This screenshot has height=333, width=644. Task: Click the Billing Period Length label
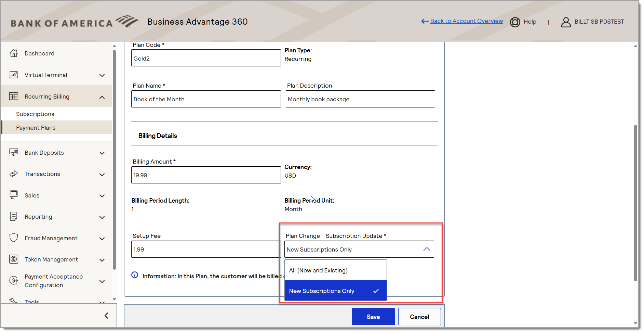pyautogui.click(x=160, y=201)
